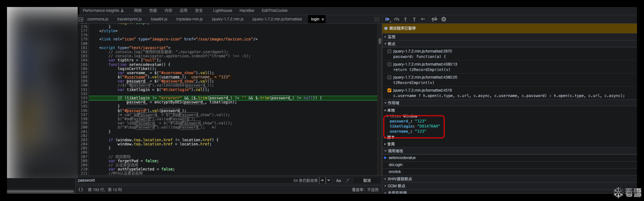This screenshot has width=644, height=201.
Task: Select doLogin in the call stack
Action: tap(396, 165)
